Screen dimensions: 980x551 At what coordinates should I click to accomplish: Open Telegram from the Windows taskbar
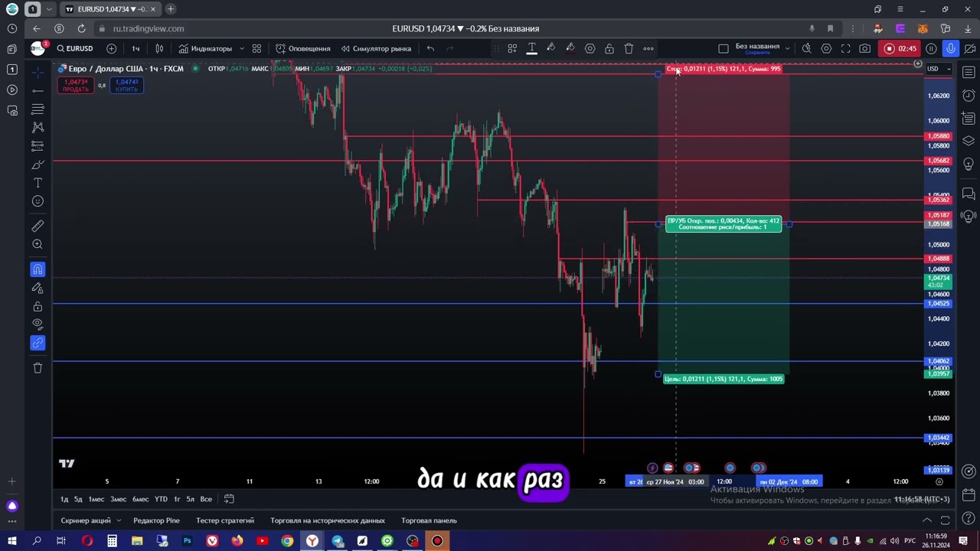338,541
